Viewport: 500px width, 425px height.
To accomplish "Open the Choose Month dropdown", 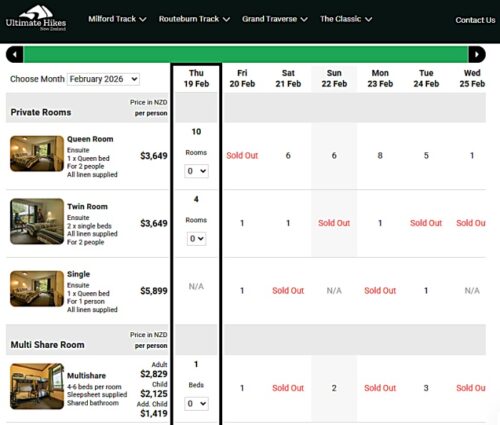I will (103, 79).
